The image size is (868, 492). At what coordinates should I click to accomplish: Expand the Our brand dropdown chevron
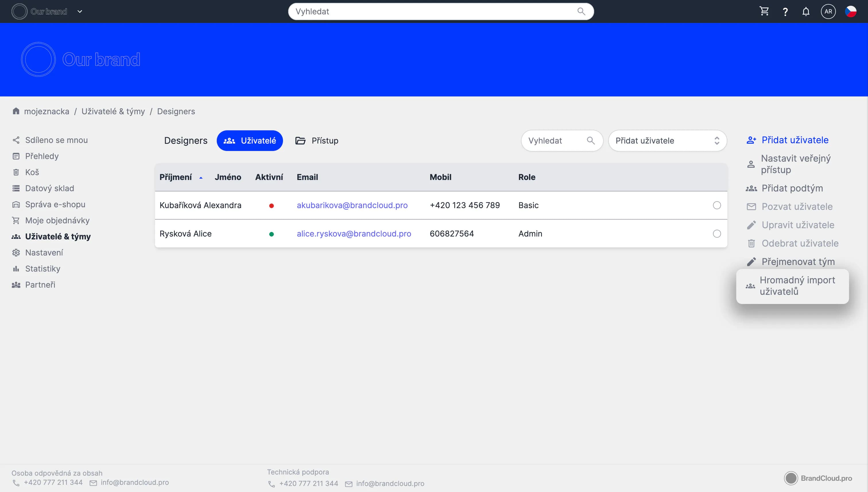pos(80,11)
